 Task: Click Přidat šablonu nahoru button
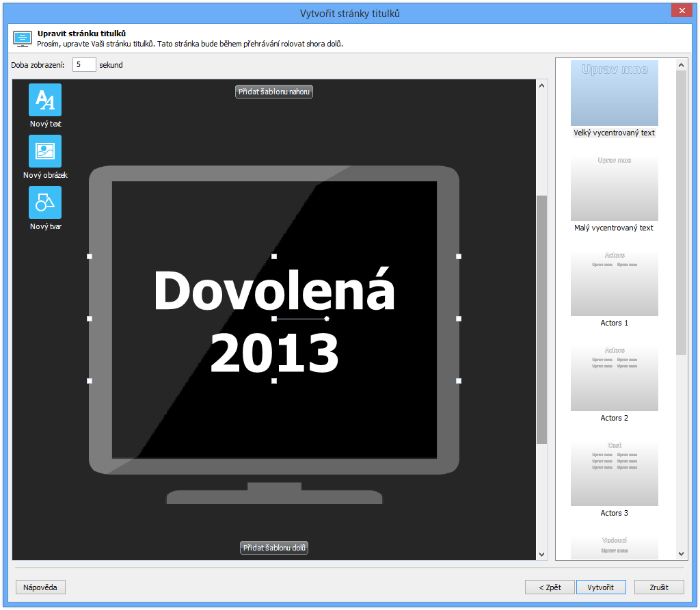coord(273,92)
